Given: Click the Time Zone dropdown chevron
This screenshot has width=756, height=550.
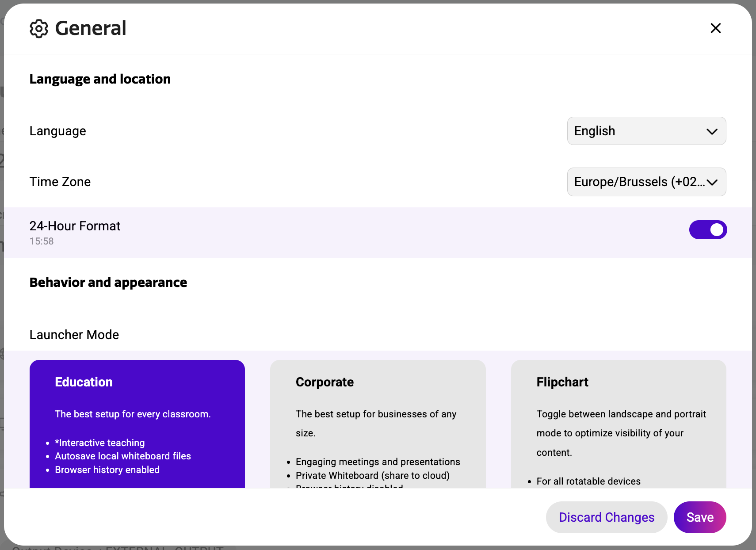Looking at the screenshot, I should click(x=712, y=182).
